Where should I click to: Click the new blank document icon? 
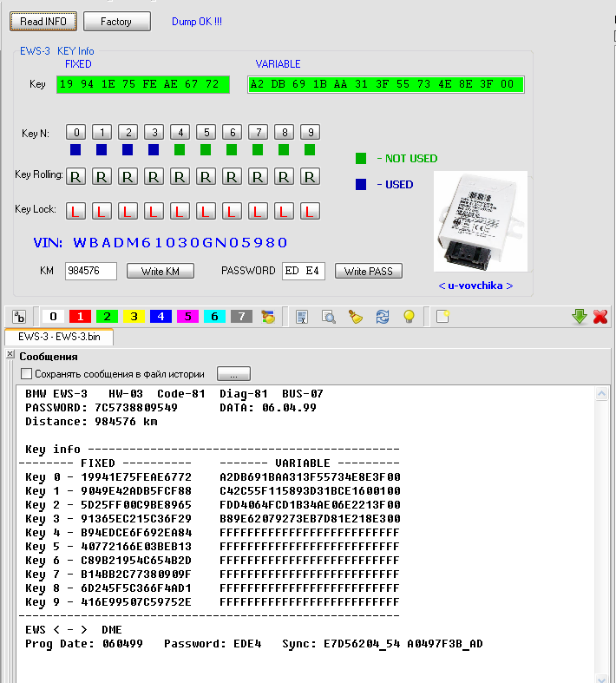[x=442, y=317]
